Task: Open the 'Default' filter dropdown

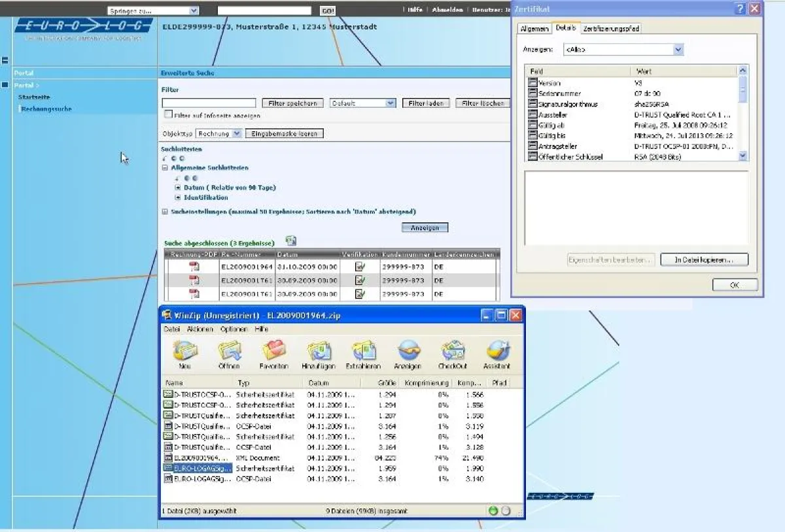Action: tap(391, 103)
